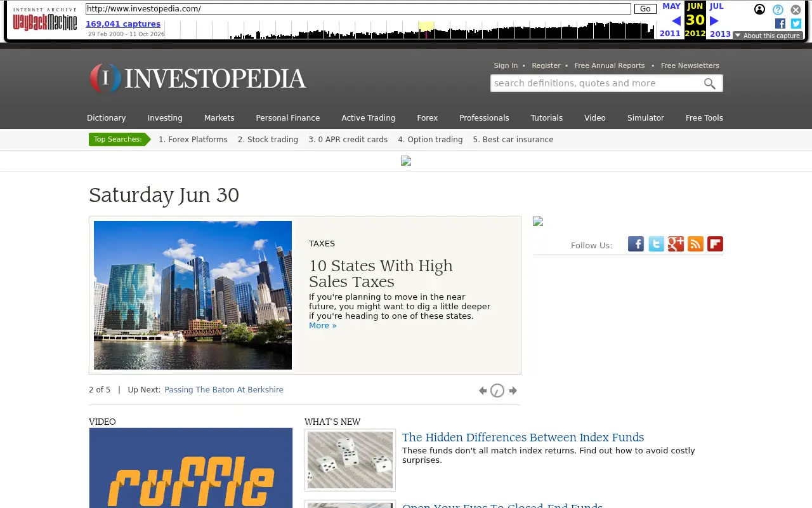
Task: Open Free Newsletters link
Action: click(x=690, y=65)
